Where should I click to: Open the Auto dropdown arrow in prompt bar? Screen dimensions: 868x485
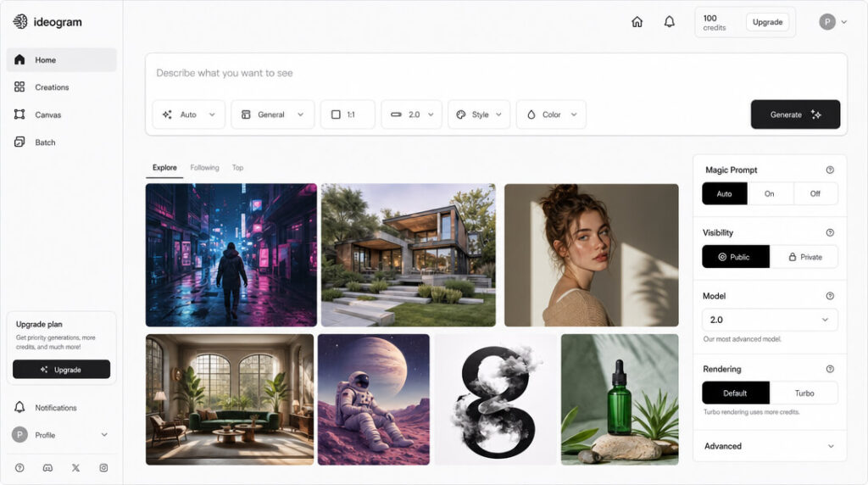212,114
